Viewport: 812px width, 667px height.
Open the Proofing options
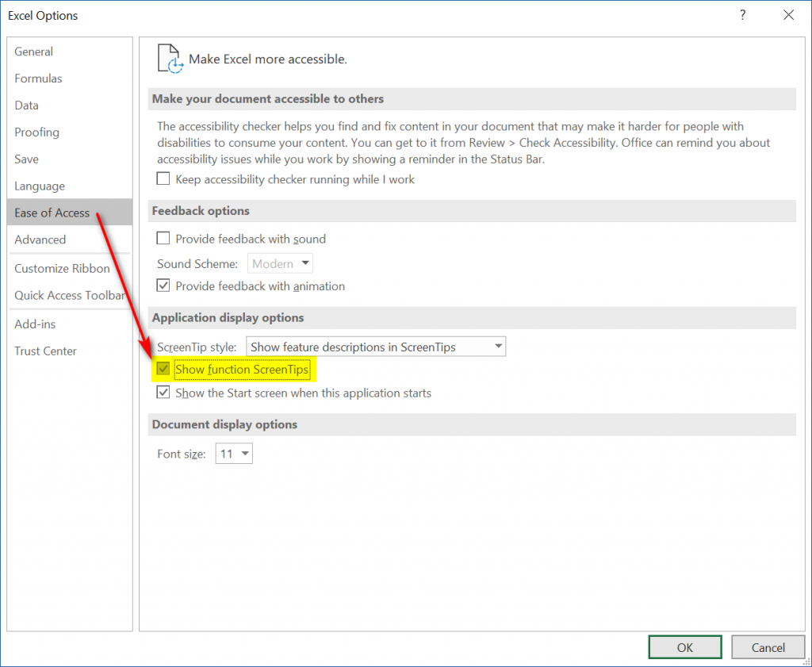[x=36, y=132]
